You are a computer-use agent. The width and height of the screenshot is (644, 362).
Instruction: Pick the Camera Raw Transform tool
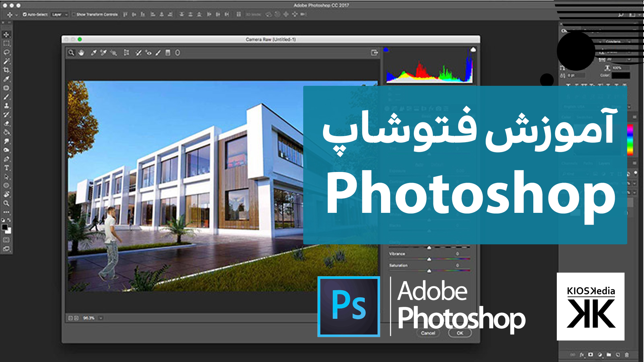[126, 53]
